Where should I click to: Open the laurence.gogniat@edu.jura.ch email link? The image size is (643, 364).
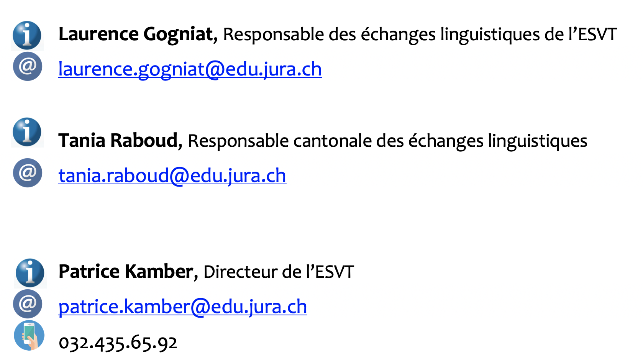[190, 69]
